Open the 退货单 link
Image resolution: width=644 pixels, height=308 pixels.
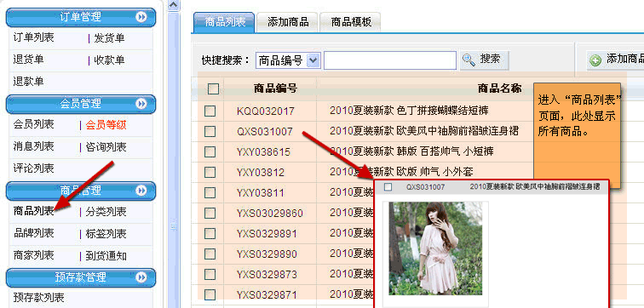click(28, 60)
